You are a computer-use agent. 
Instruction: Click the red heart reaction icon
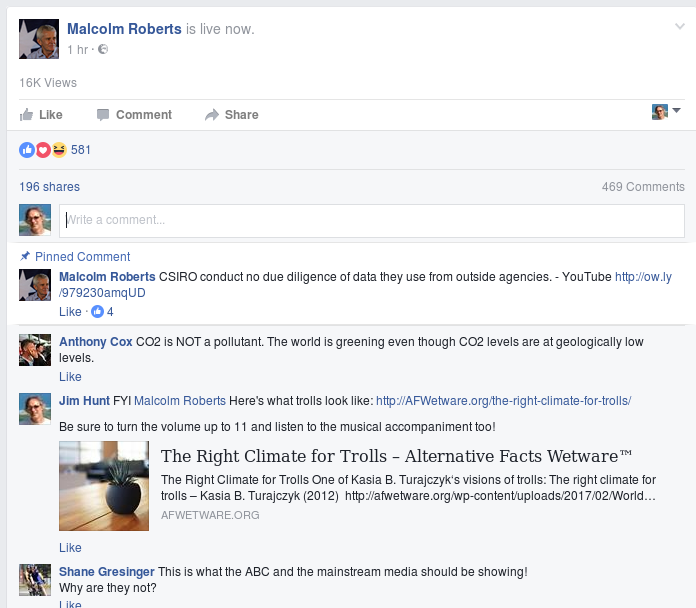click(43, 150)
